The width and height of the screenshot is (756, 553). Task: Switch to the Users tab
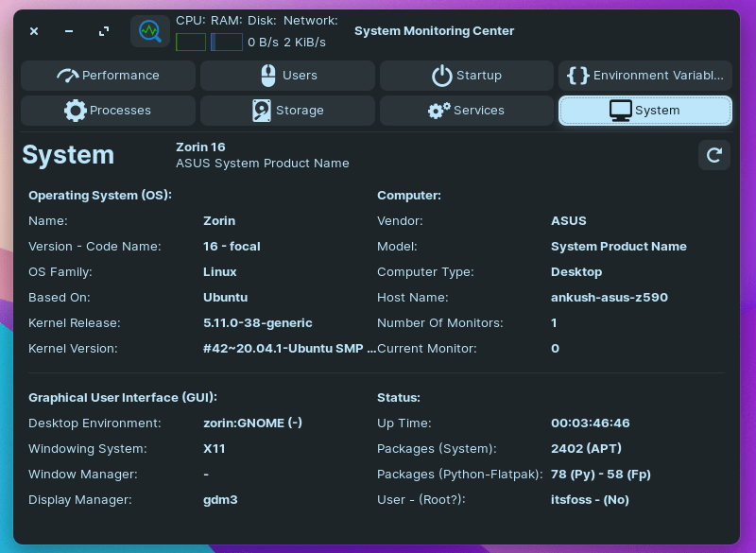[287, 76]
